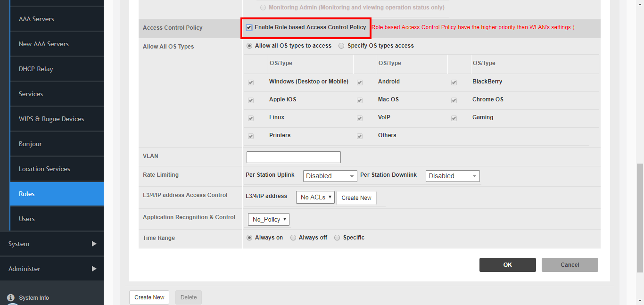Click Create New next to L3/4/IP address

[356, 198]
